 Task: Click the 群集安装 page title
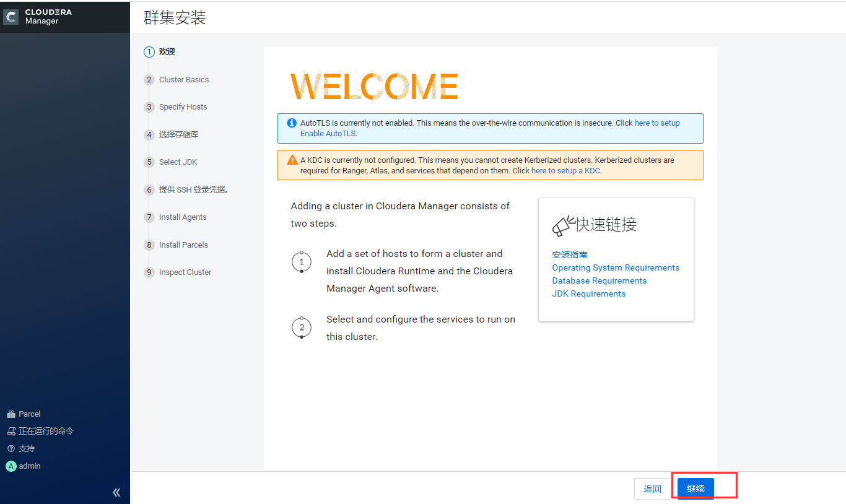(175, 17)
